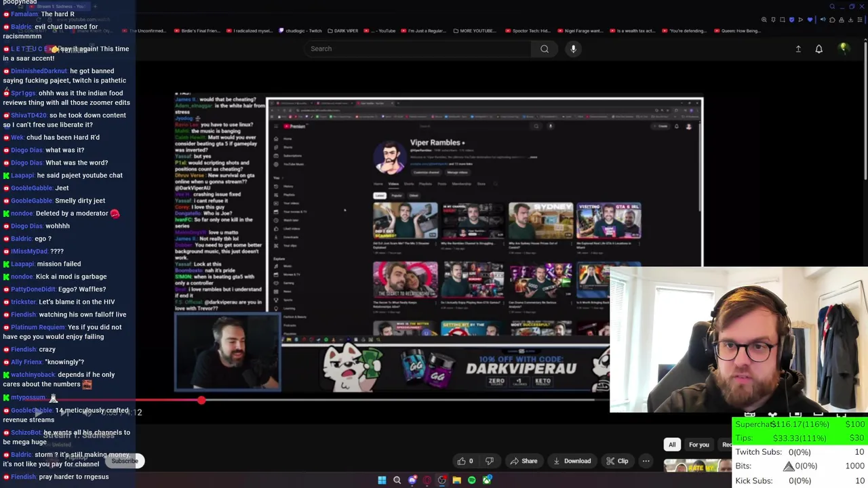The height and width of the screenshot is (488, 868).
Task: Click the main video player area
Action: [x=439, y=243]
